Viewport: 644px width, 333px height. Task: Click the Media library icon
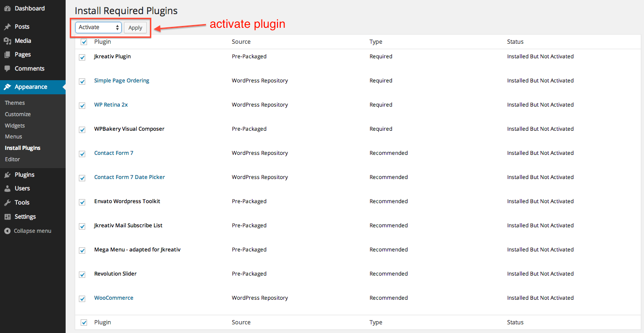click(7, 41)
